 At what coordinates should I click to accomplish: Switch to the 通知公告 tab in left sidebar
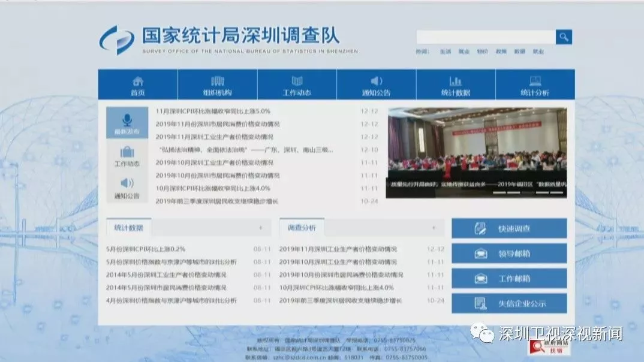pos(127,188)
